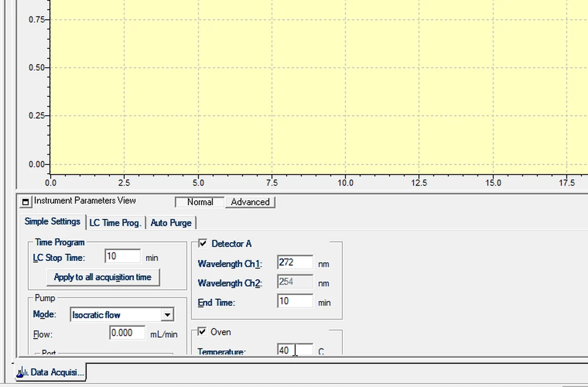The image size is (588, 387).
Task: Open the pump Mode dropdown
Action: [167, 315]
